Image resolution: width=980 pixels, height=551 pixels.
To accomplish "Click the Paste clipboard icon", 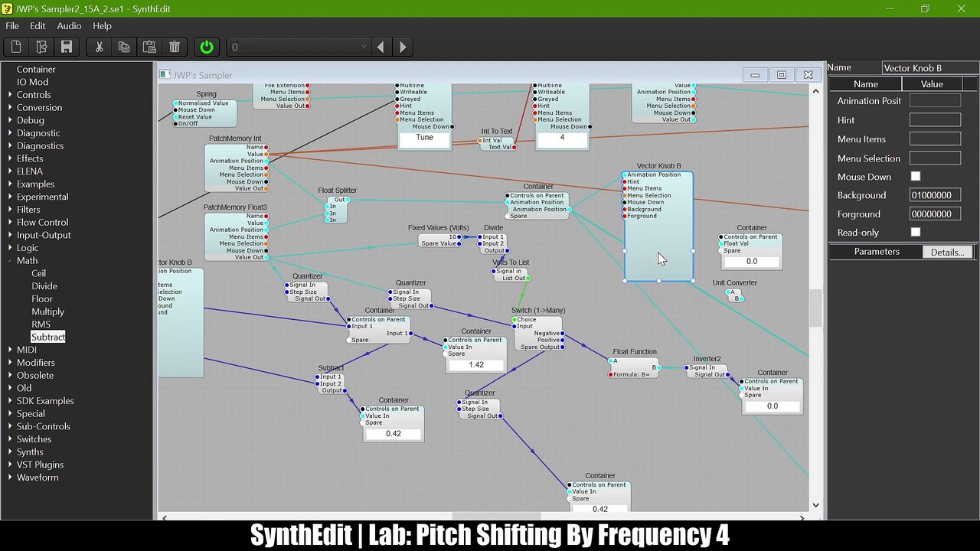I will click(x=149, y=47).
